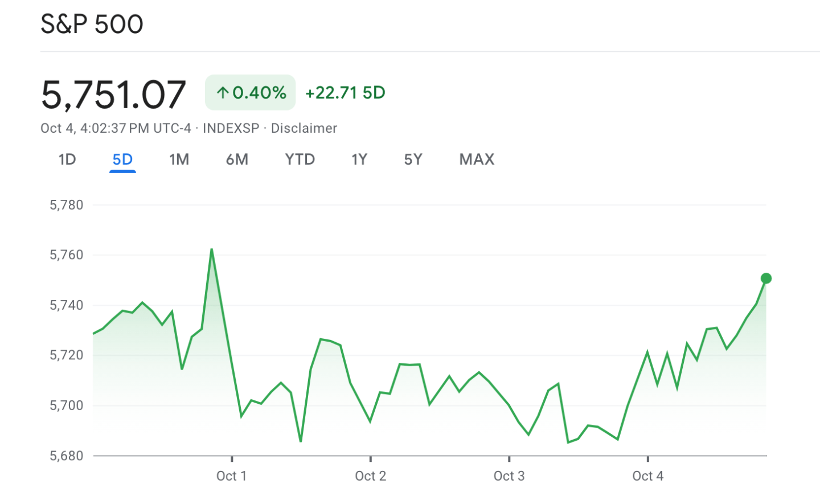820x504 pixels.
Task: Switch to the 1D time range tab
Action: click(68, 159)
